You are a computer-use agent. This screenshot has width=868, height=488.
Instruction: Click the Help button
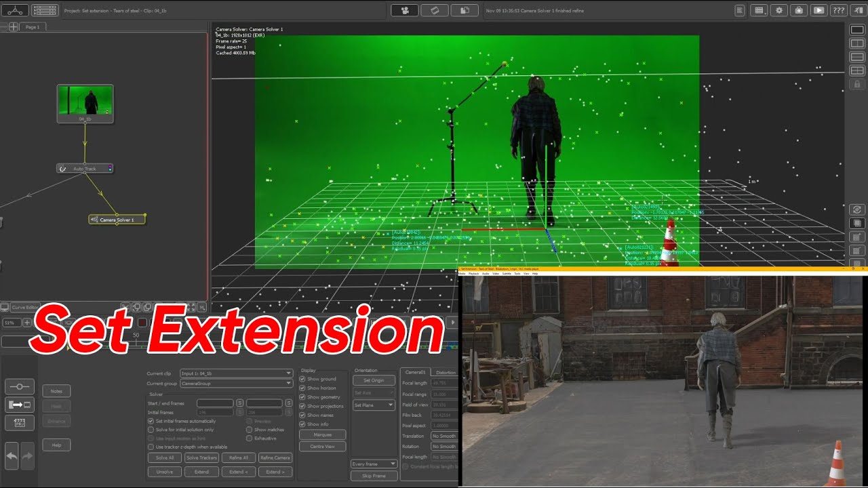[x=56, y=445]
